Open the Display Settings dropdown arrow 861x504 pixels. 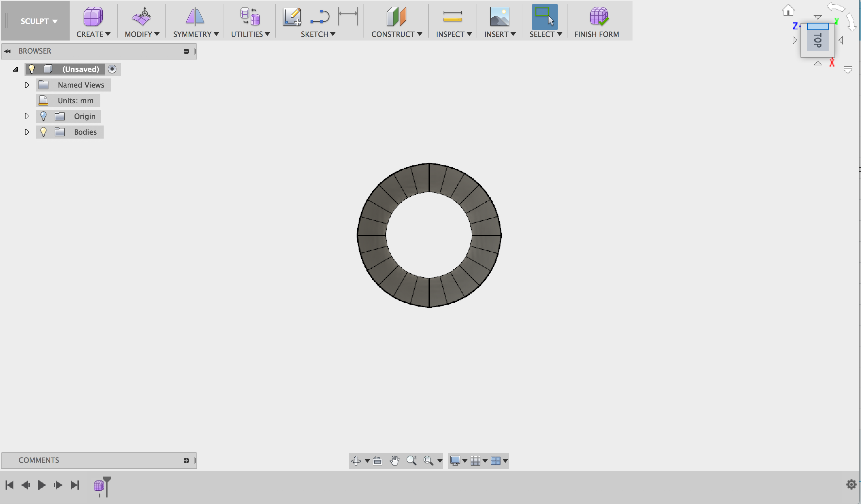(465, 461)
